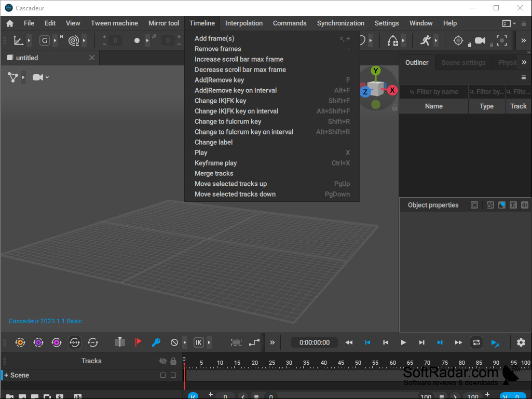The width and height of the screenshot is (532, 399).
Task: Click the stepped interpolation icon
Action: pyautogui.click(x=254, y=342)
